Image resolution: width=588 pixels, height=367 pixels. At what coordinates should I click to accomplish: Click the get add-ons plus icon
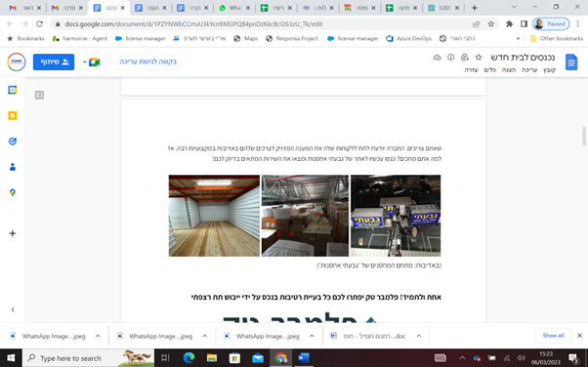pyautogui.click(x=13, y=233)
